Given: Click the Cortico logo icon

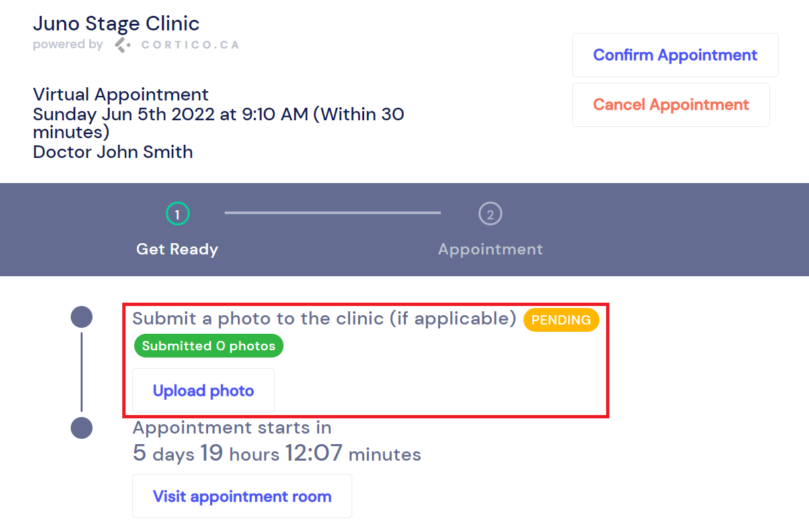Looking at the screenshot, I should 122,45.
